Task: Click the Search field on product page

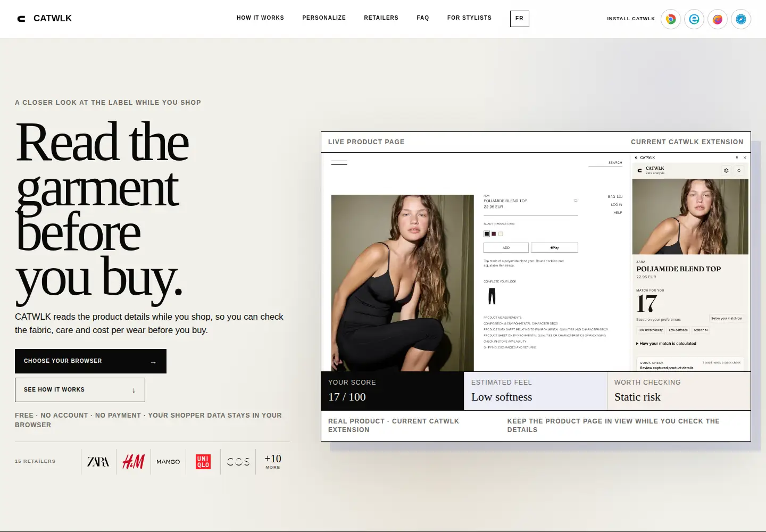Action: 605,163
